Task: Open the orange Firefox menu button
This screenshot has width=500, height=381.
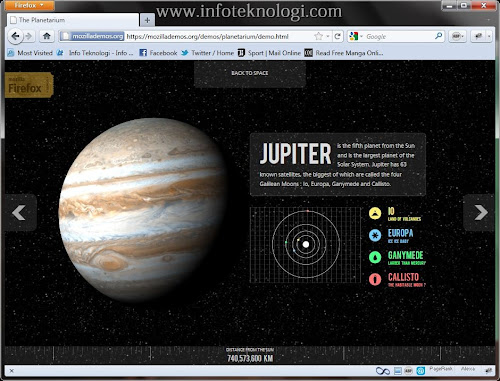Action: pos(29,5)
